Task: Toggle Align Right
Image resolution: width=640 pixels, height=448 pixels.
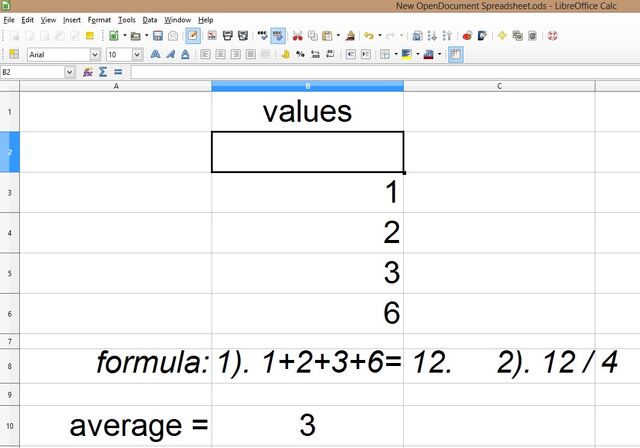Action: click(x=236, y=54)
